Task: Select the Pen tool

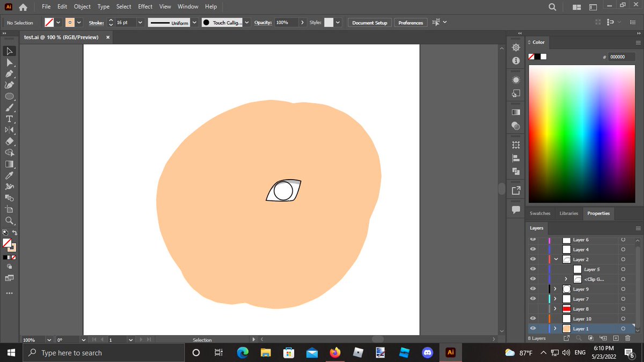Action: pyautogui.click(x=9, y=73)
